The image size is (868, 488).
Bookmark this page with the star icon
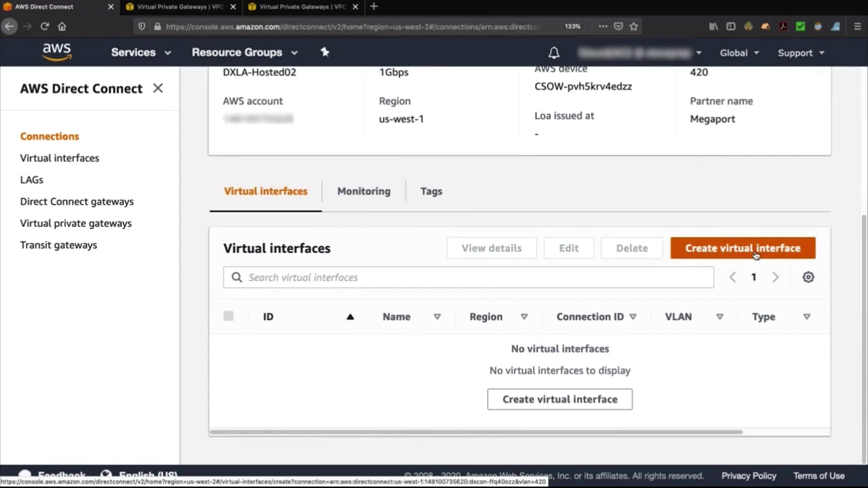click(634, 26)
